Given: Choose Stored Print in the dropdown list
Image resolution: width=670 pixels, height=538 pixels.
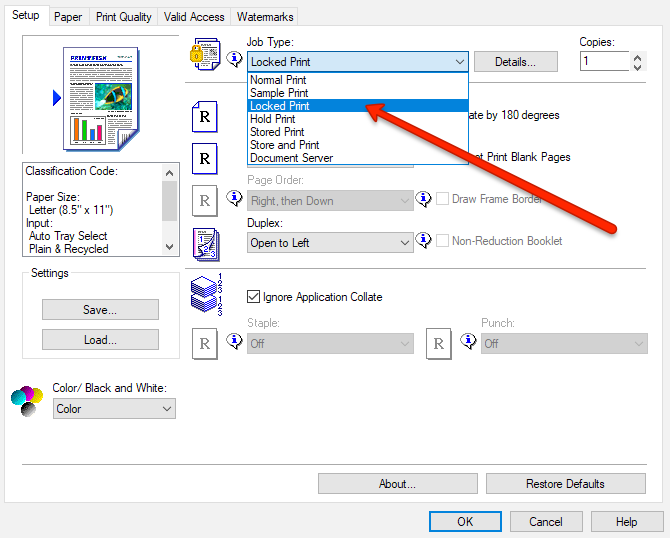Looking at the screenshot, I should pos(277,132).
